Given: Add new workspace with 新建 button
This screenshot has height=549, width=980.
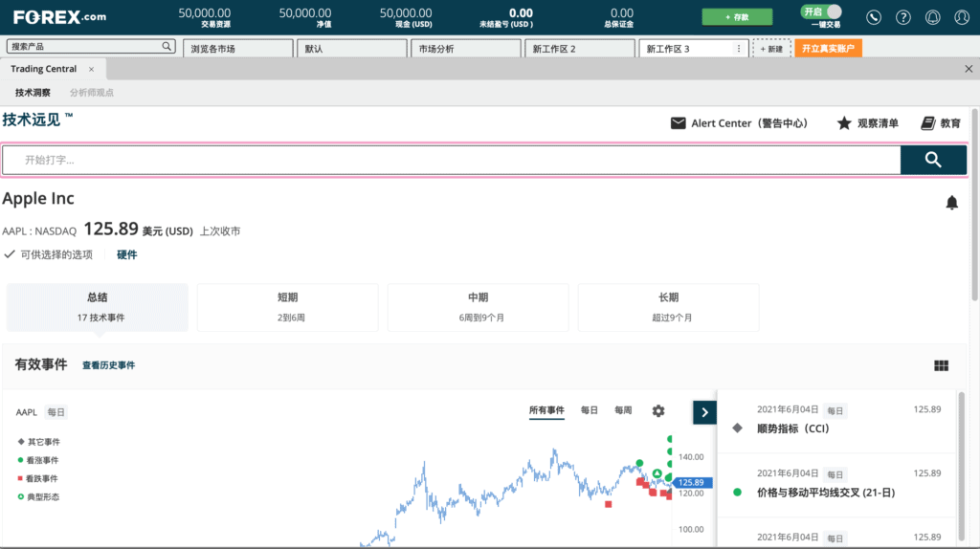Looking at the screenshot, I should pos(771,49).
